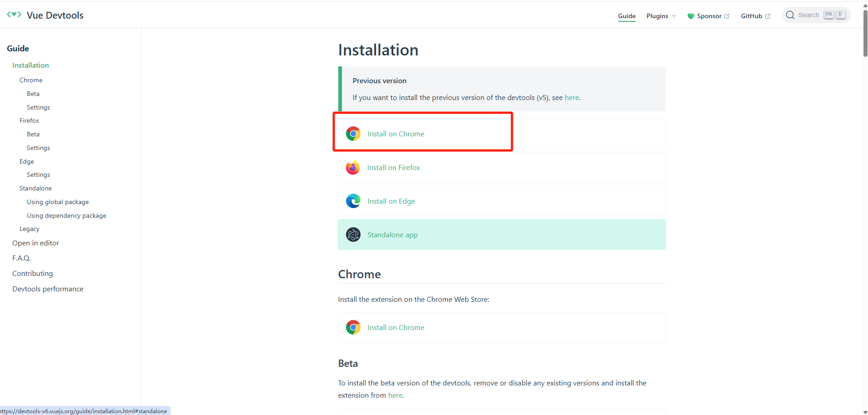868x415 pixels.
Task: Switch to the Guide menu item
Action: pyautogui.click(x=626, y=16)
